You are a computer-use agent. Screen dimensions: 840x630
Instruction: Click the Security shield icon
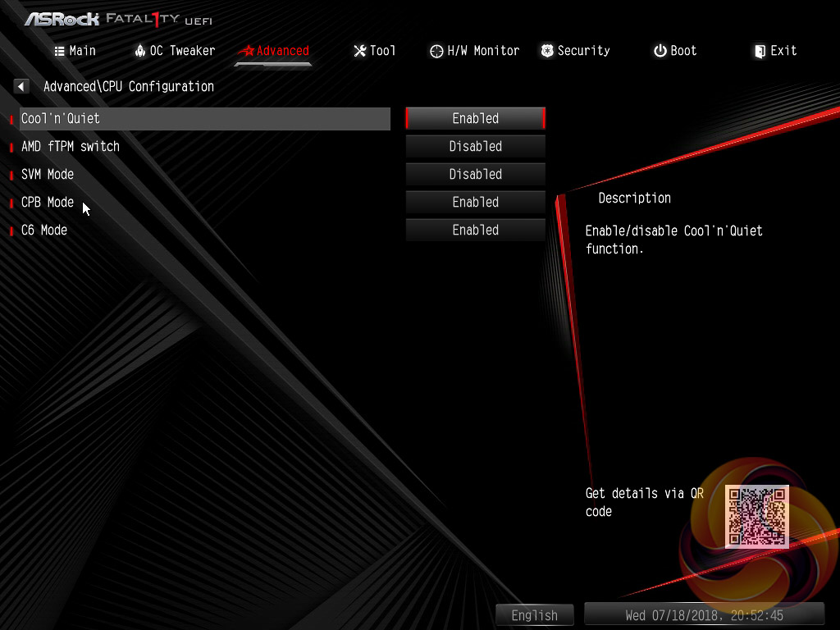[x=547, y=51]
